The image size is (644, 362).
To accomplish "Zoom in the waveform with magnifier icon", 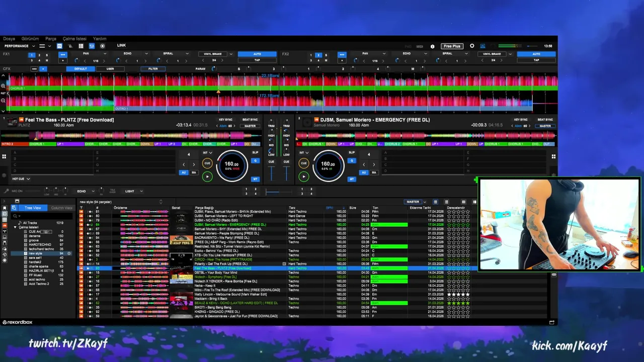I will click(x=3, y=86).
